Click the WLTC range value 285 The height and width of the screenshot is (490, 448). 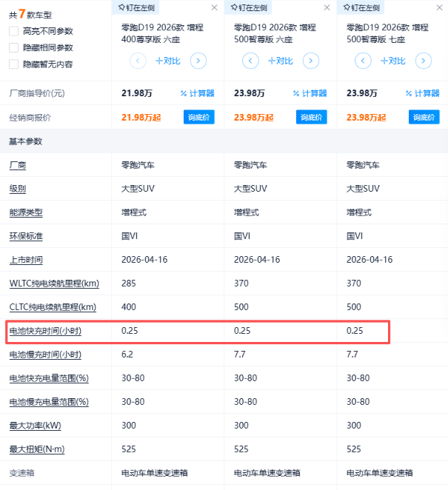129,283
